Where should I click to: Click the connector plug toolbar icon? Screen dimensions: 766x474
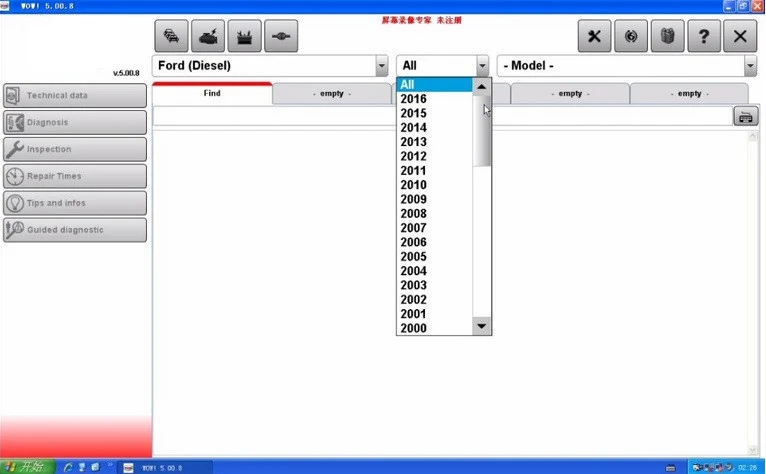click(x=281, y=36)
